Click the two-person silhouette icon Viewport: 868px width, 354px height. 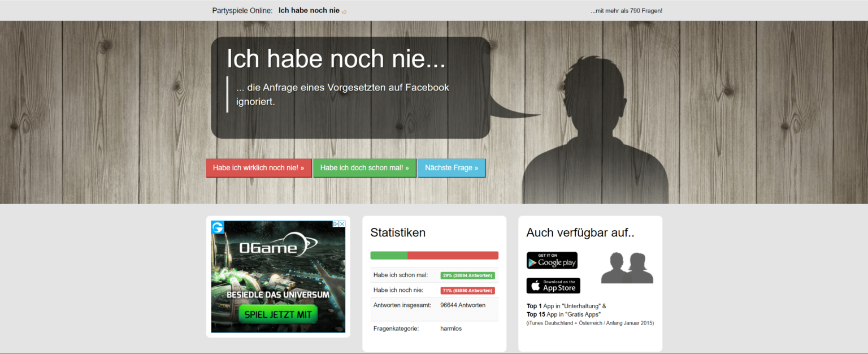pos(627,268)
